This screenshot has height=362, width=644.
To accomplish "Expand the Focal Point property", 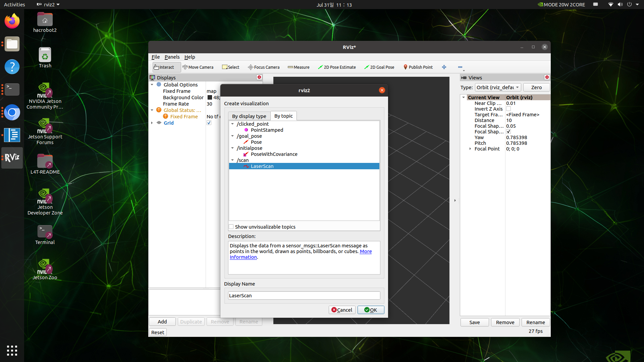I will point(470,149).
